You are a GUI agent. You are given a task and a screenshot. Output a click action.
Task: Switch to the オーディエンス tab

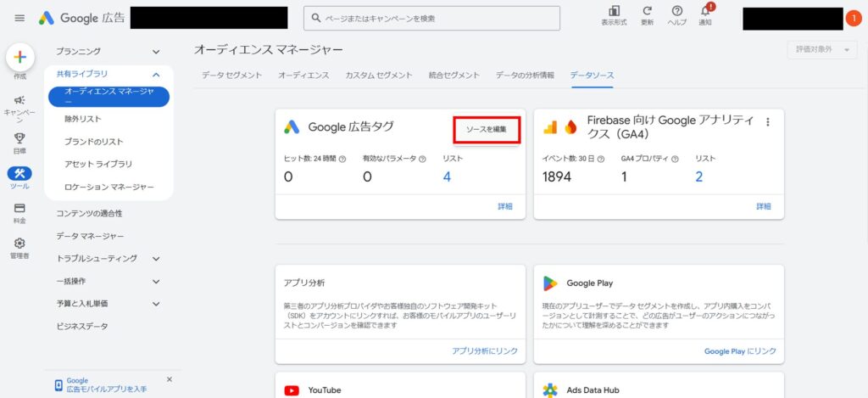click(303, 76)
